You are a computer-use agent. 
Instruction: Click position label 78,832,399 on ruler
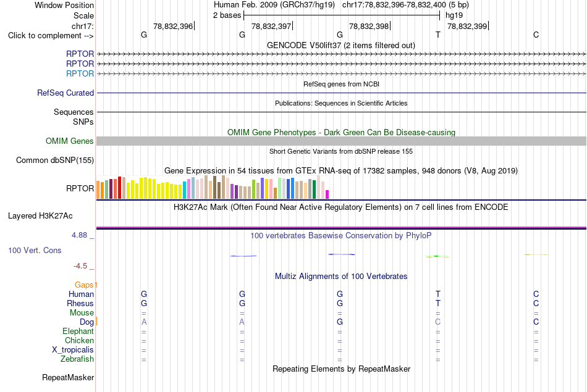(x=467, y=26)
